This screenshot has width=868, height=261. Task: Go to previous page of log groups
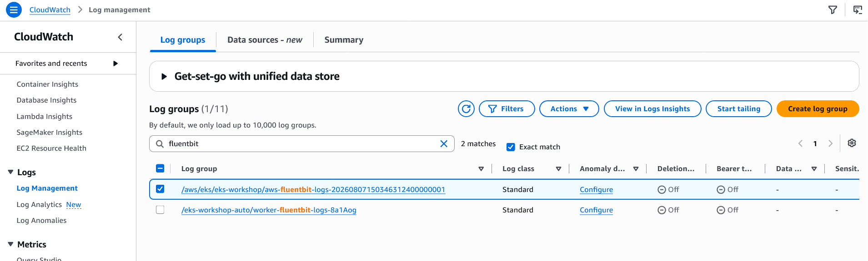pyautogui.click(x=800, y=143)
